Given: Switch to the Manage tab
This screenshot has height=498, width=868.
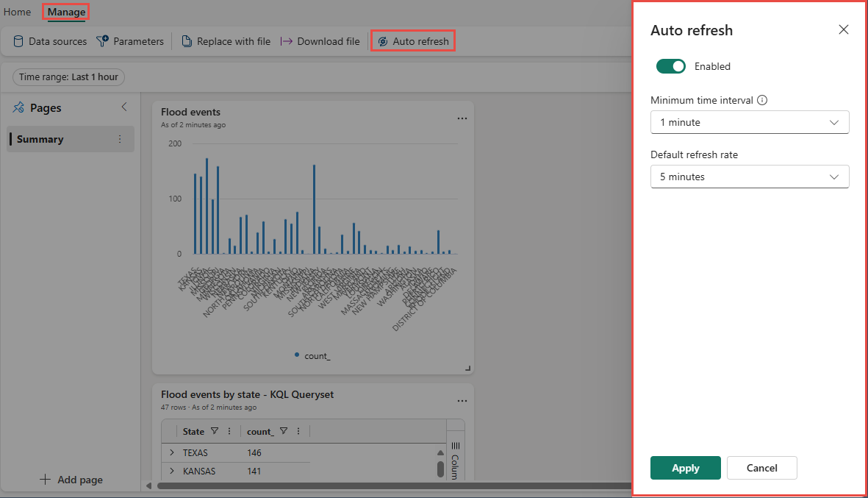Looking at the screenshot, I should [66, 12].
